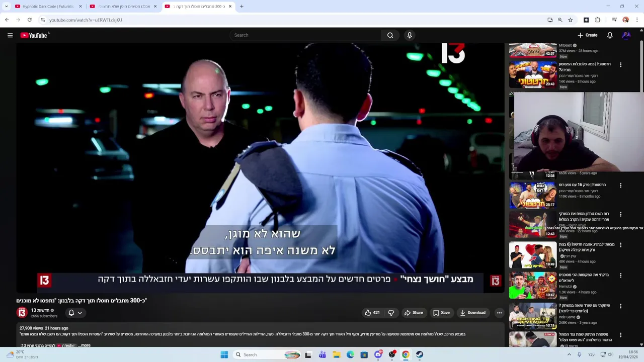Open the 10:47 Hamutzi video thumbnail
The image size is (644, 362).
[533, 285]
